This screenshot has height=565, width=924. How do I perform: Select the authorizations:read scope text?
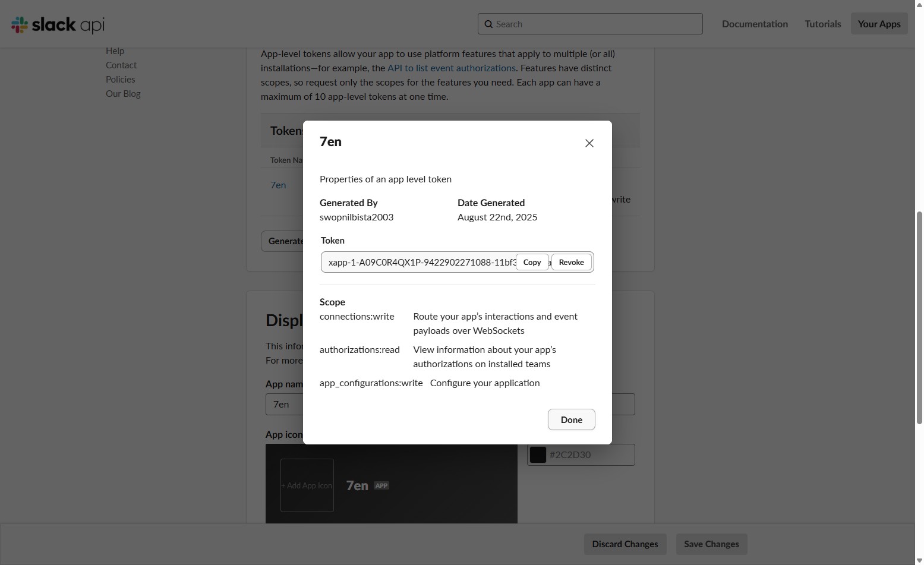[x=359, y=350]
